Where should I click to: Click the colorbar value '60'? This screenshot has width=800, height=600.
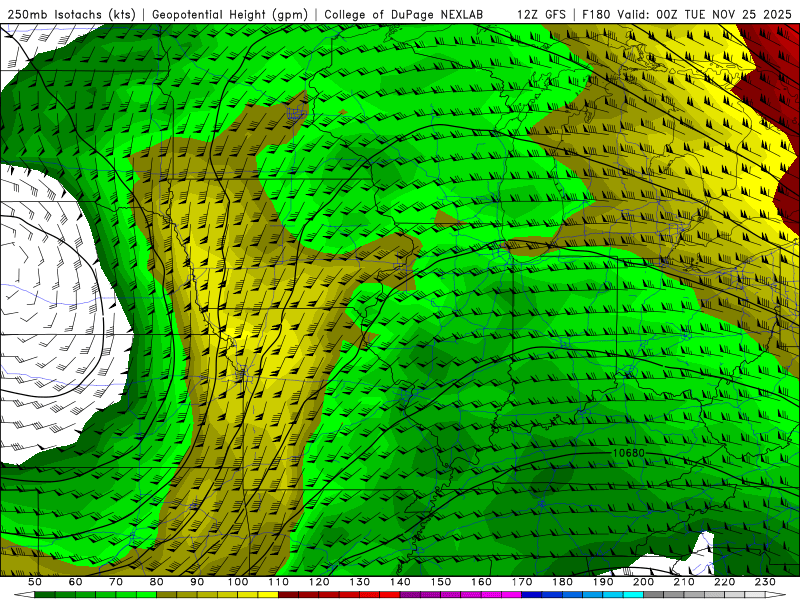coord(76,582)
